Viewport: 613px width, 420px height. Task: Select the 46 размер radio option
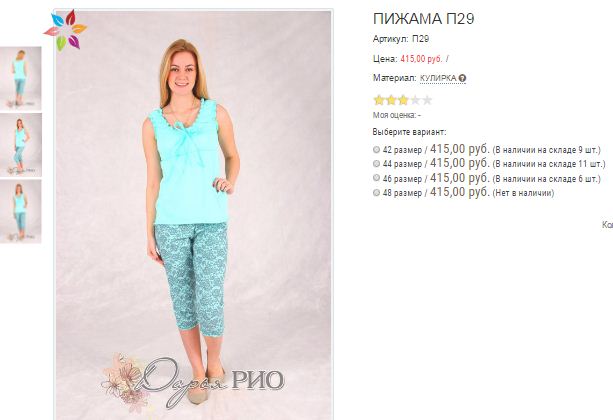[x=376, y=178]
